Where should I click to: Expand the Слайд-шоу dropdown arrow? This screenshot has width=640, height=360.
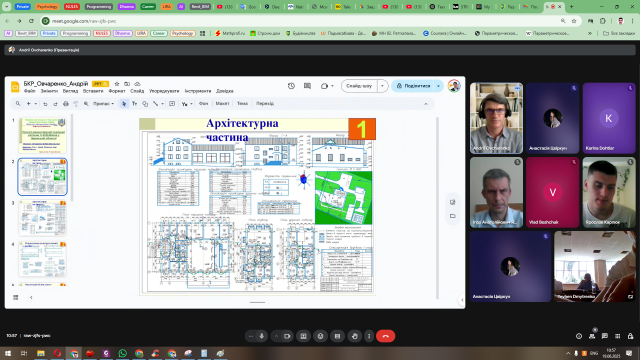tap(382, 86)
